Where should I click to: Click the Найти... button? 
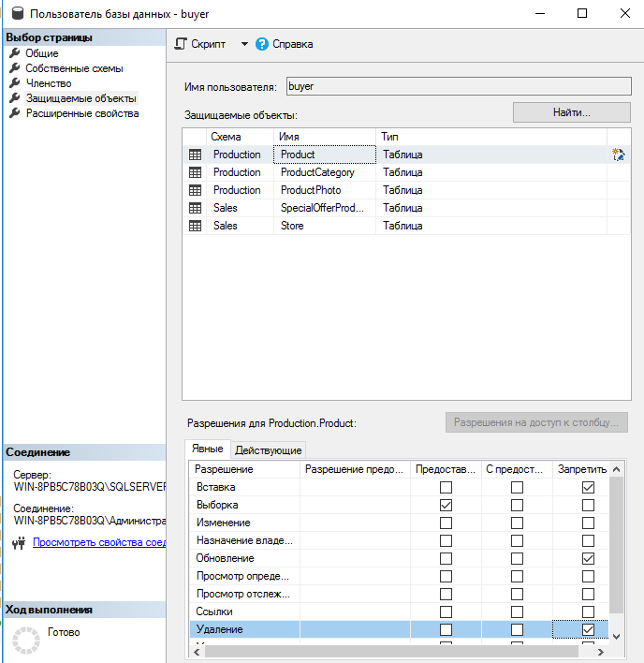tap(572, 112)
